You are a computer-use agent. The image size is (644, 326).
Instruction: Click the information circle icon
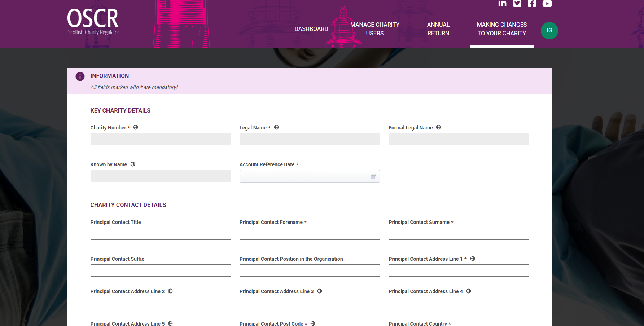click(x=80, y=76)
